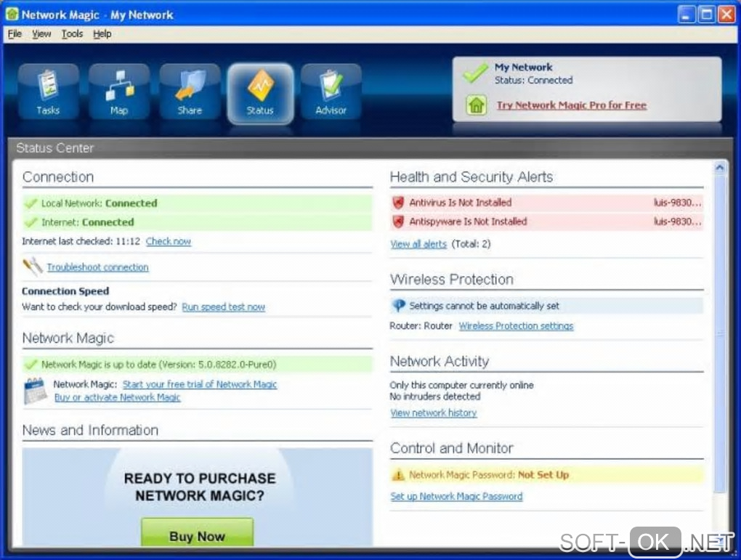Click Network Magic Password Not Set Up row
The height and width of the screenshot is (560, 741).
[x=547, y=475]
